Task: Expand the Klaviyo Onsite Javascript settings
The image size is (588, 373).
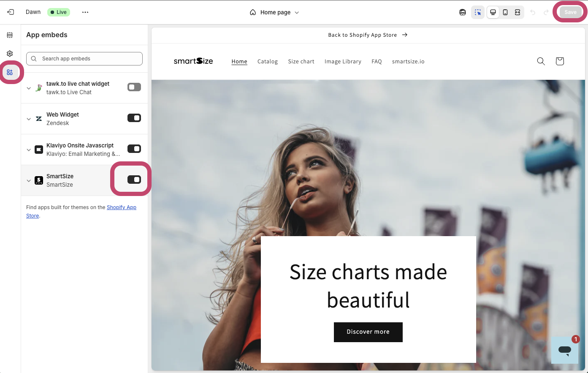Action: pos(29,150)
